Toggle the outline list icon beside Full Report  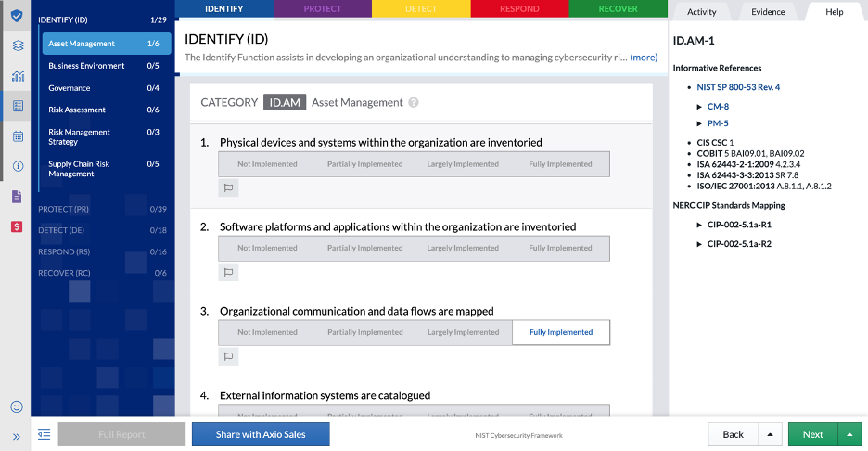44,434
